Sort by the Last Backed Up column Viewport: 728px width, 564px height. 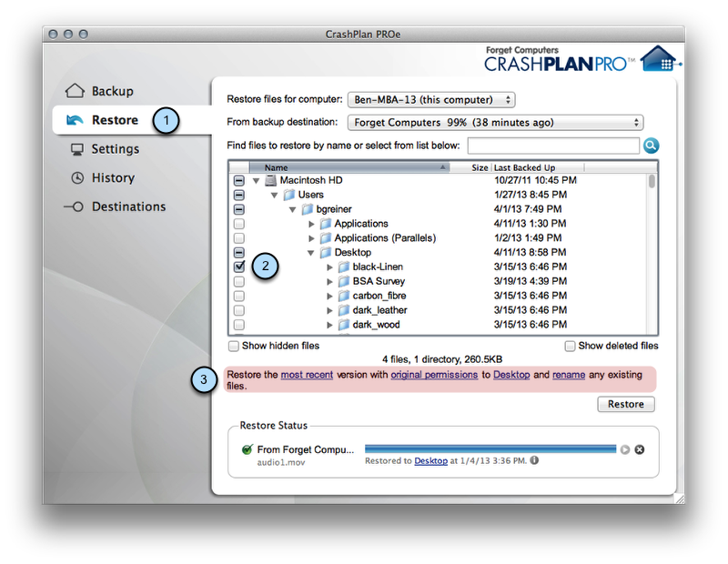(x=537, y=167)
